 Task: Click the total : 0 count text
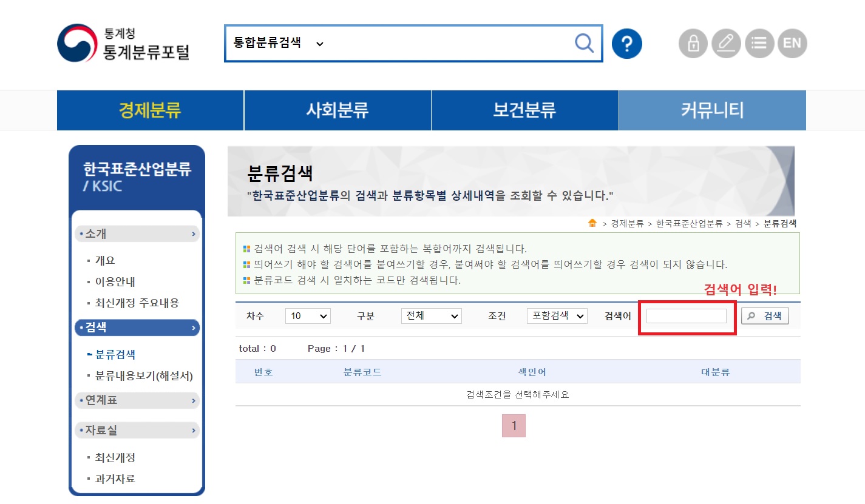[x=257, y=349]
